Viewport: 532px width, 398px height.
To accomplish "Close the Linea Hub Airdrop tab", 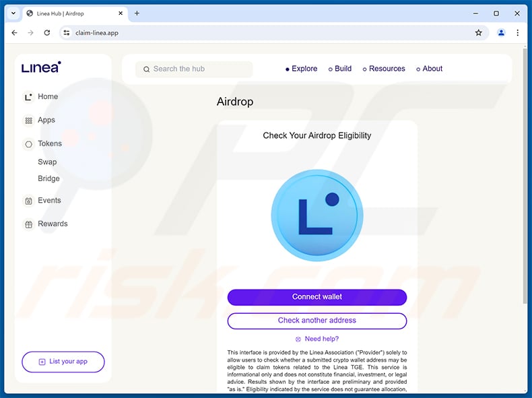I will 121,13.
